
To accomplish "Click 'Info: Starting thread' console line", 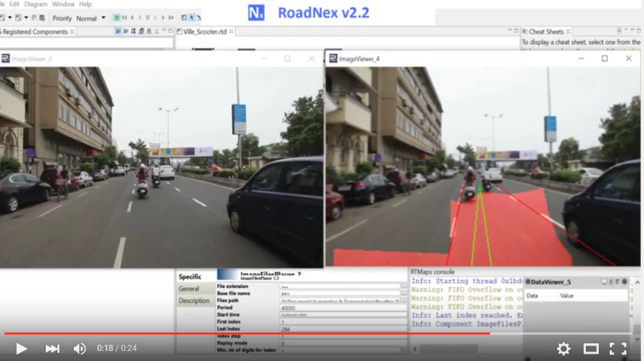I will point(467,281).
